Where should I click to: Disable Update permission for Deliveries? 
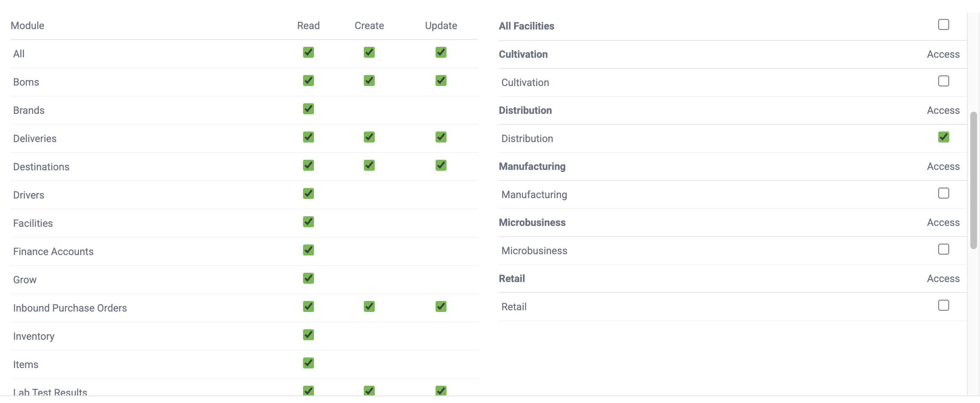[x=441, y=137]
